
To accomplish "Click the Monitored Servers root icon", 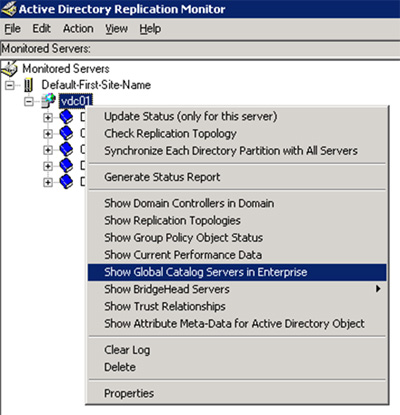I will (x=9, y=69).
